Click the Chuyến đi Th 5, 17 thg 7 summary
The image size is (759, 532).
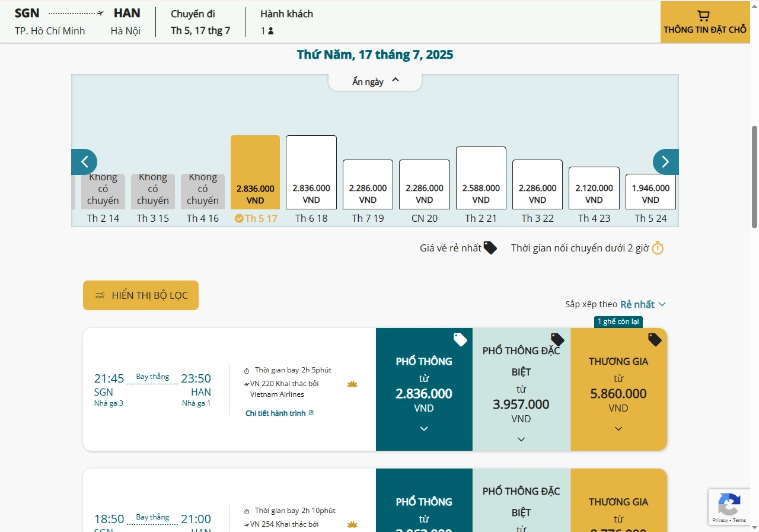pos(200,22)
